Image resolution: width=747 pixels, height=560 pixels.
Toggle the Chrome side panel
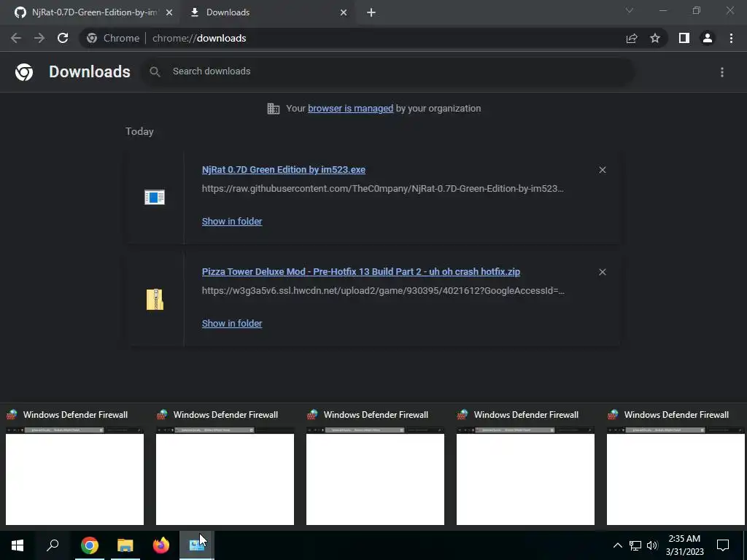684,38
